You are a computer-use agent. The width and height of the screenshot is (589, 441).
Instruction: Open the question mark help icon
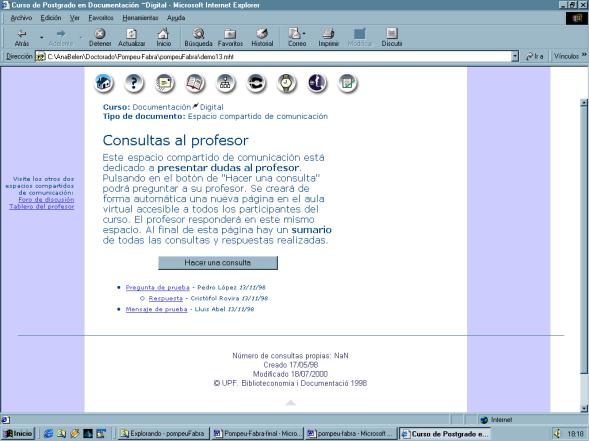(134, 83)
